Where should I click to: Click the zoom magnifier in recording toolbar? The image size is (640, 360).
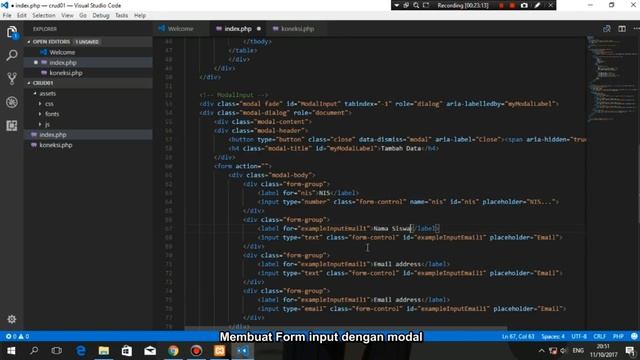pyautogui.click(x=416, y=5)
